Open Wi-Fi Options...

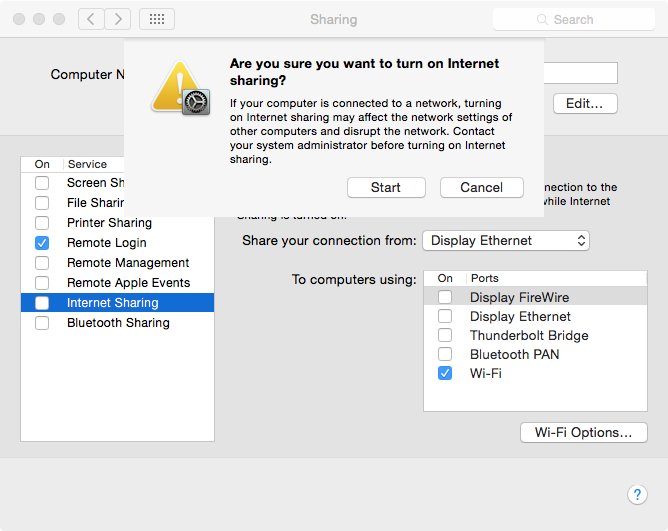[x=584, y=433]
